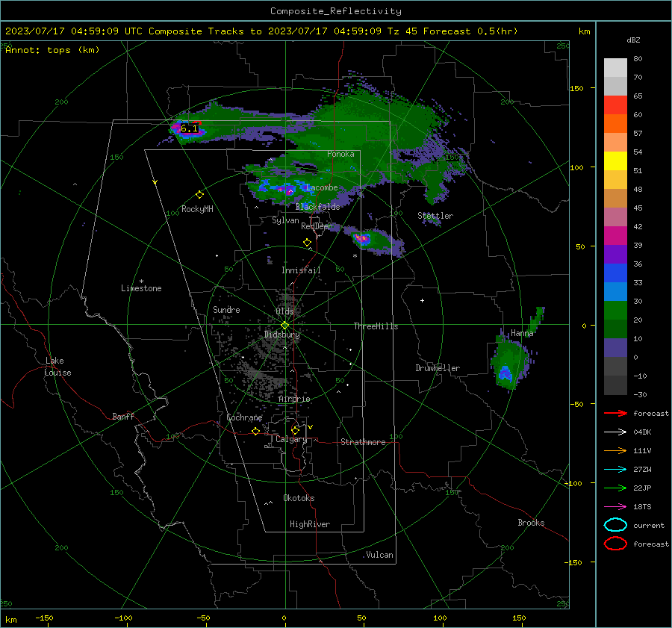This screenshot has width=672, height=628.
Task: Click the Lacombe city label
Action: pyautogui.click(x=322, y=187)
